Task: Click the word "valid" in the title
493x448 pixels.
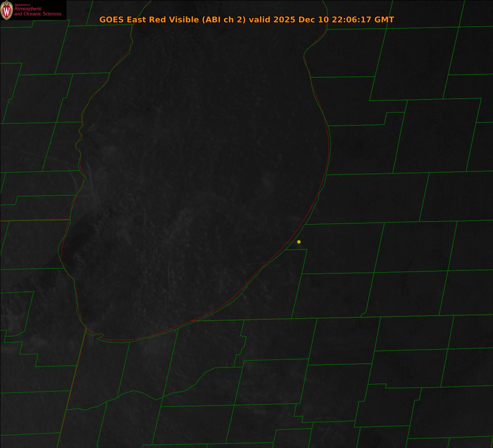Action: click(x=260, y=20)
